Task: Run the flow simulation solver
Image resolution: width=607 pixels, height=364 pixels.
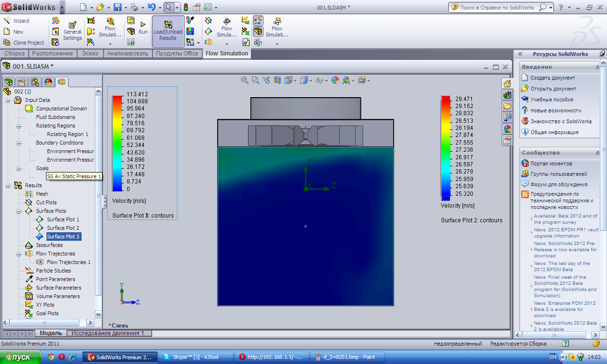Action: (143, 28)
